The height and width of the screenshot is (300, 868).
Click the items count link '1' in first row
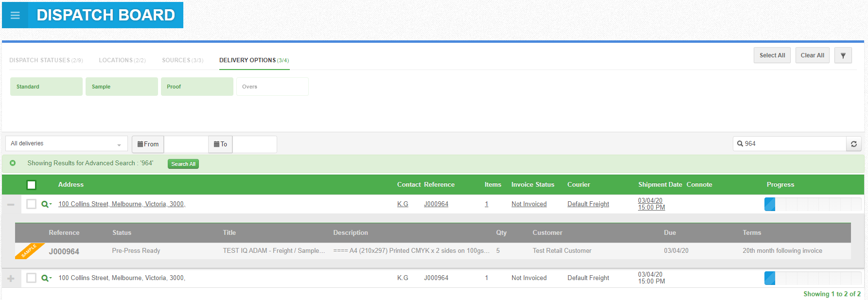[x=486, y=204]
